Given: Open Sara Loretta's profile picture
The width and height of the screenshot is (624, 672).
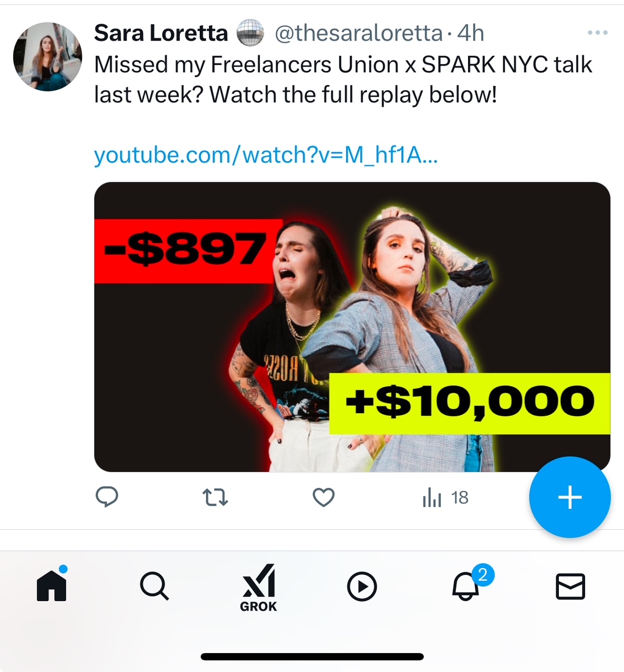Looking at the screenshot, I should 48,57.
